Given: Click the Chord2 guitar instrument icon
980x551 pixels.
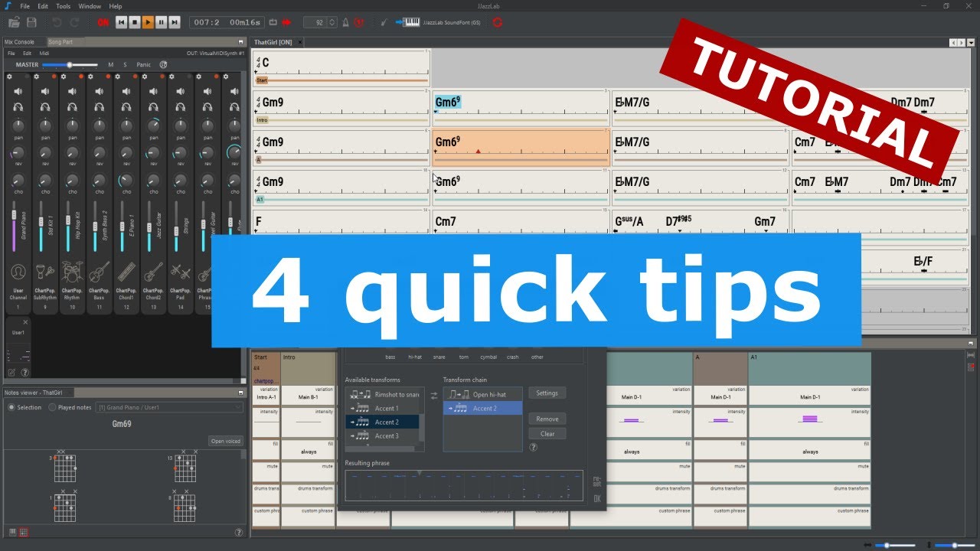Looking at the screenshot, I should tap(153, 272).
